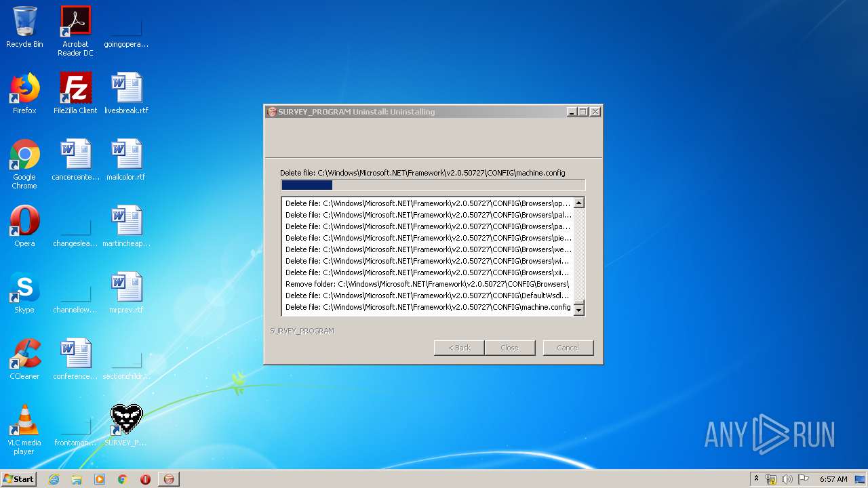
Task: Launch Firefox from the desktop
Action: (24, 94)
